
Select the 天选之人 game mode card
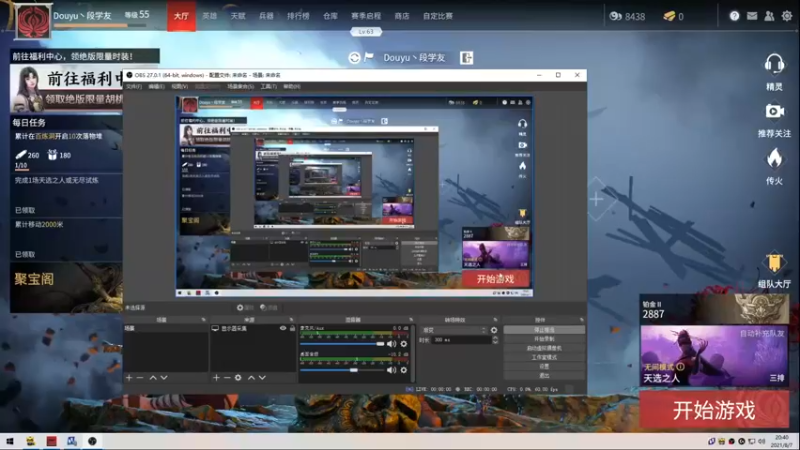pyautogui.click(x=714, y=356)
